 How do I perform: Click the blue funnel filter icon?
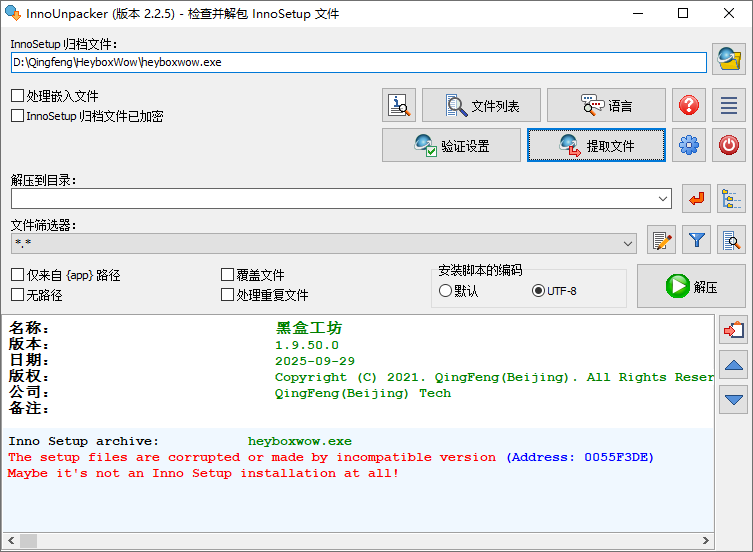click(696, 240)
